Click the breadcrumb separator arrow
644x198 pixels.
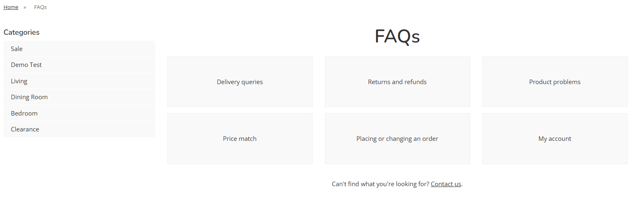point(25,7)
